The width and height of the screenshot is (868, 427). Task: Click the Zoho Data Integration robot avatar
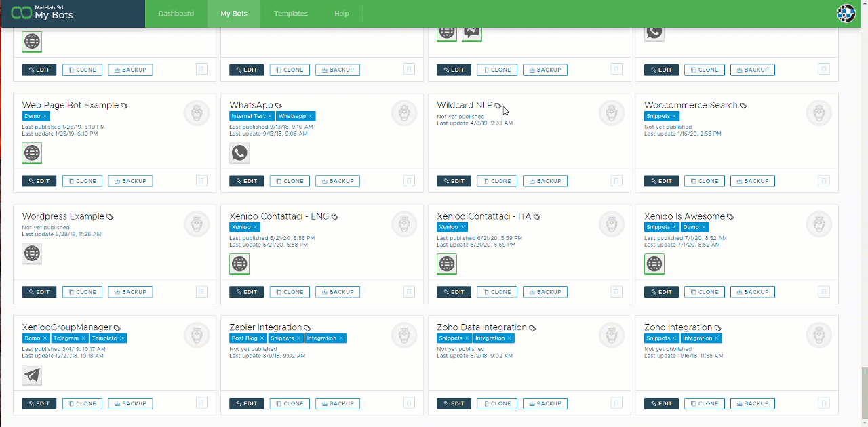point(611,335)
